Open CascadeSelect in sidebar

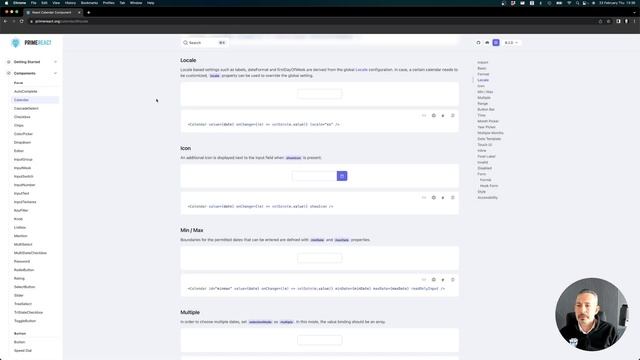(26, 109)
